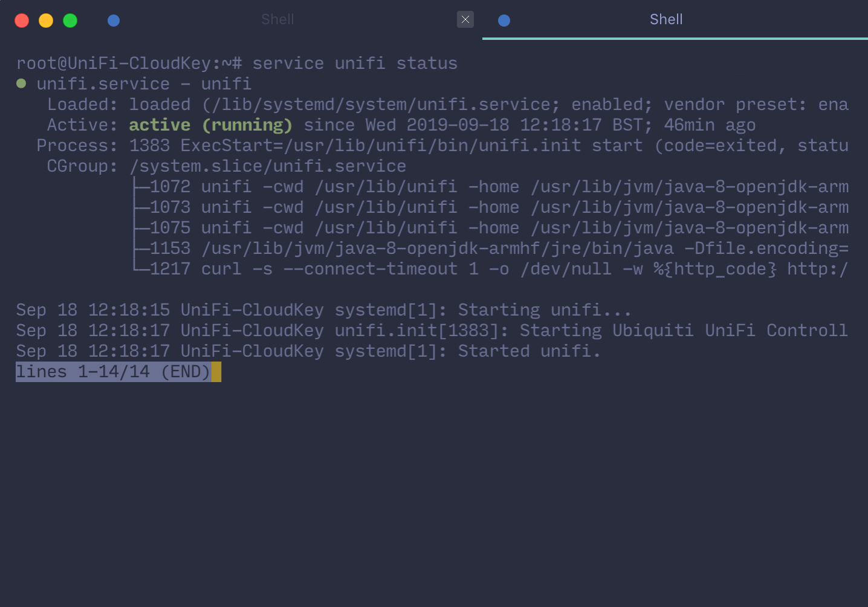Viewport: 868px width, 607px height.
Task: Switch to the dimmed Shell tab on the left
Action: point(277,19)
